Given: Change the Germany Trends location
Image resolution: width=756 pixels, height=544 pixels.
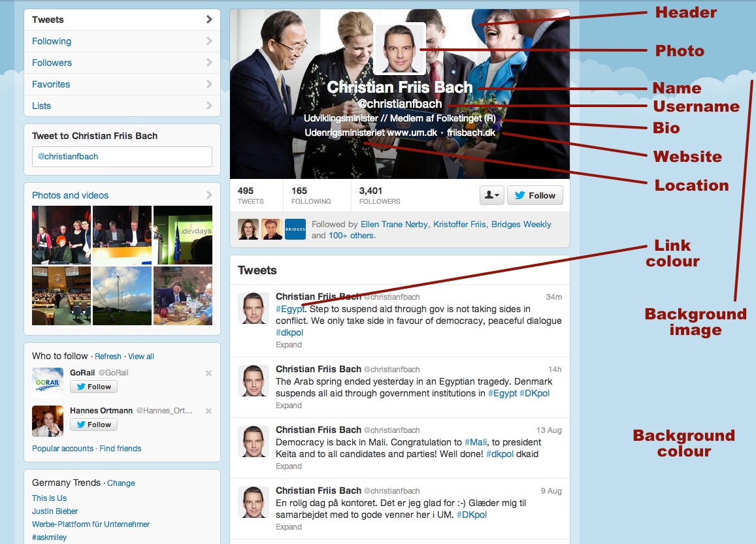Looking at the screenshot, I should pos(121,483).
